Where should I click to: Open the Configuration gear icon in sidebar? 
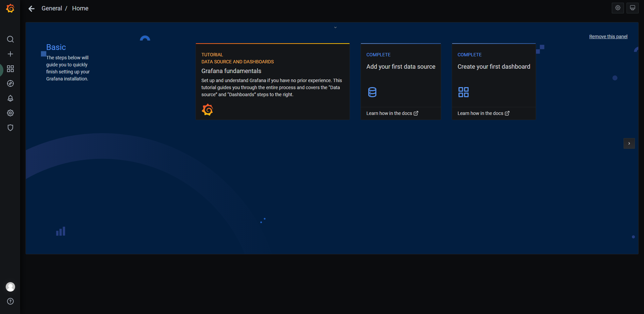[10, 113]
